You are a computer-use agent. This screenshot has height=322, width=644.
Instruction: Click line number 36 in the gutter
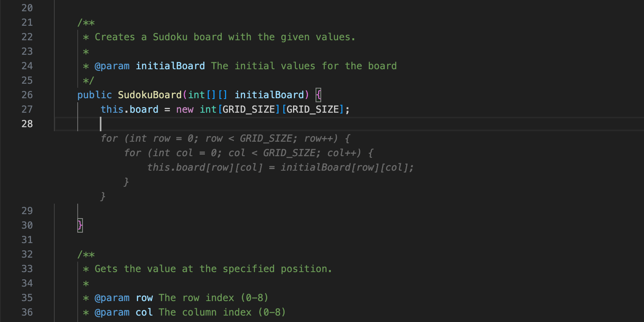tap(27, 312)
